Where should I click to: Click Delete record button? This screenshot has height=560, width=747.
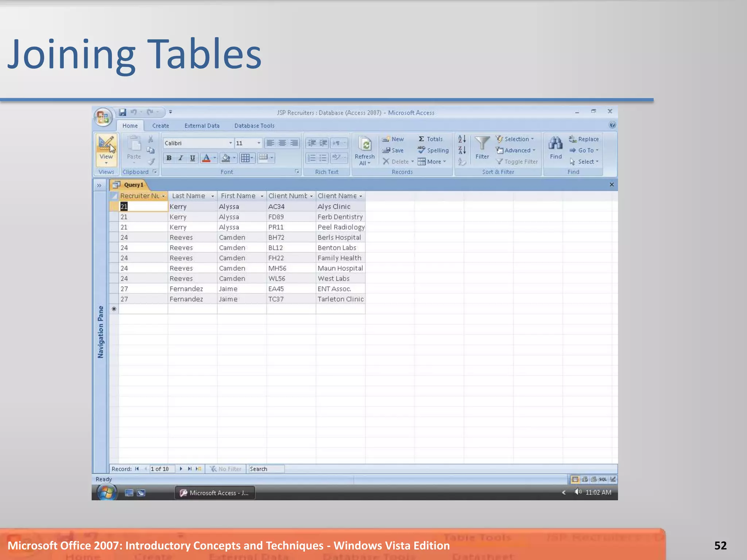398,162
